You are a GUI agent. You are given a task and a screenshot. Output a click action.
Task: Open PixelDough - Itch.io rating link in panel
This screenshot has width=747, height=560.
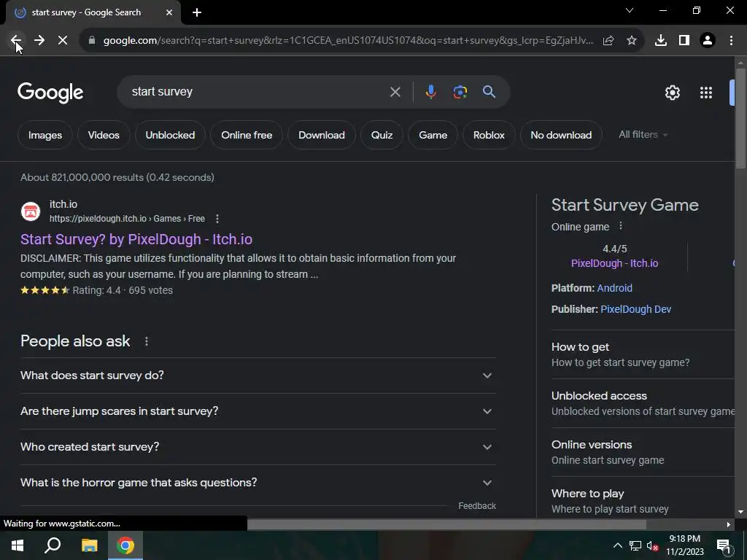coord(614,263)
